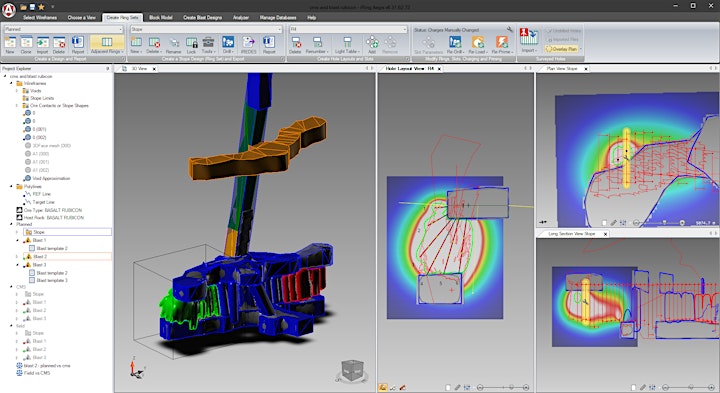Collapse the Wireframes tree node
This screenshot has height=393, width=720.
pyautogui.click(x=11, y=84)
